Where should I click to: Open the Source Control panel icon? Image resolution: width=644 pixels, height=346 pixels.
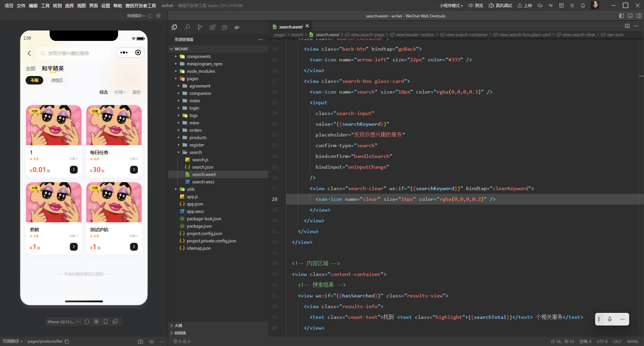(x=200, y=27)
